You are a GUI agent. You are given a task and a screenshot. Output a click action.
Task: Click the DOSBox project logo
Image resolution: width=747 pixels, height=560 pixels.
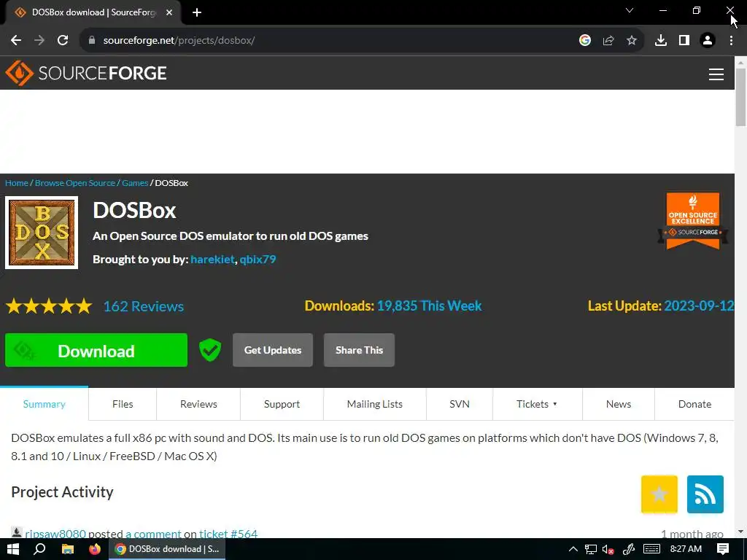click(42, 233)
